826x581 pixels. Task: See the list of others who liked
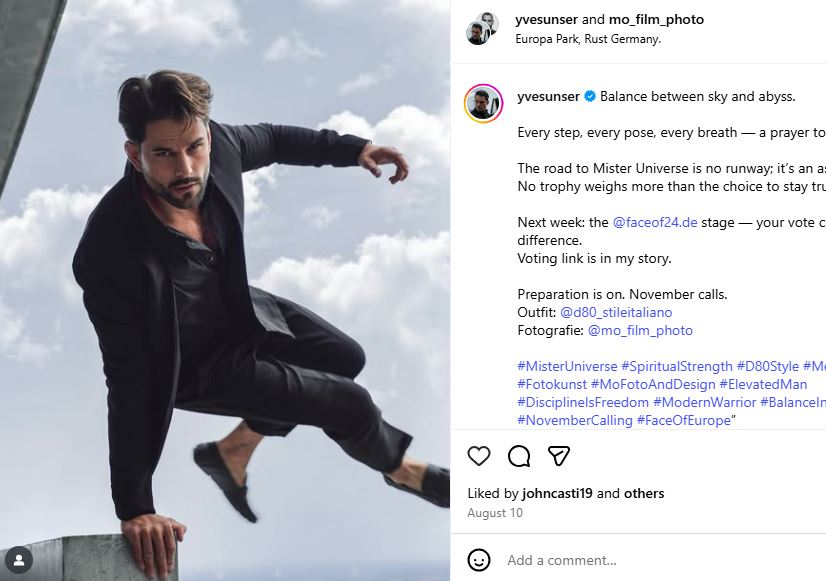(x=644, y=493)
